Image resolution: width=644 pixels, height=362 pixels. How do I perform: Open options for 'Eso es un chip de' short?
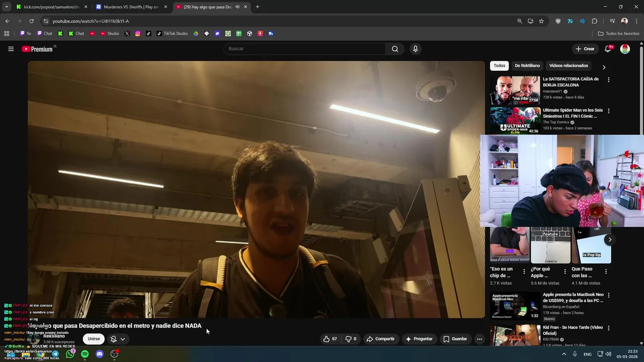click(x=524, y=271)
